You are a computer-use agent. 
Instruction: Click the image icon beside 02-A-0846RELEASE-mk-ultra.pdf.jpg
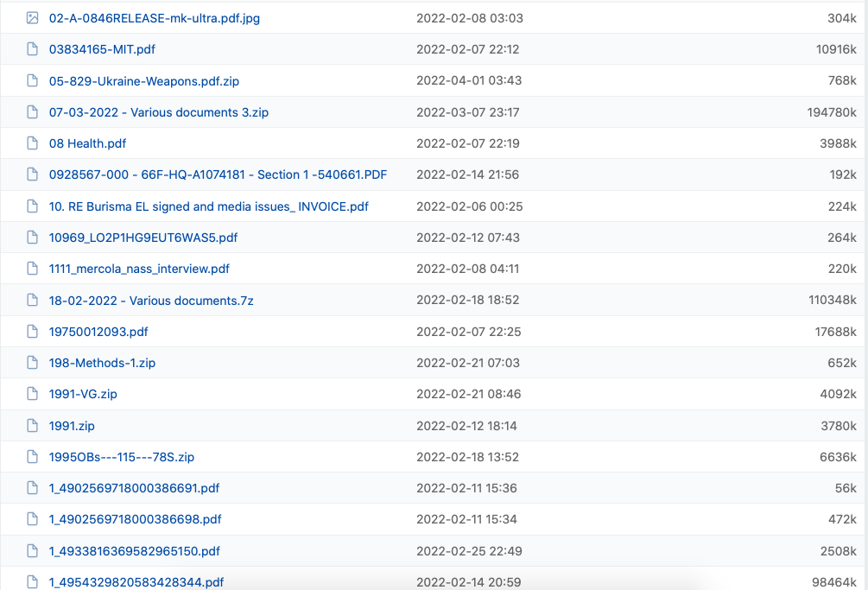[x=32, y=18]
